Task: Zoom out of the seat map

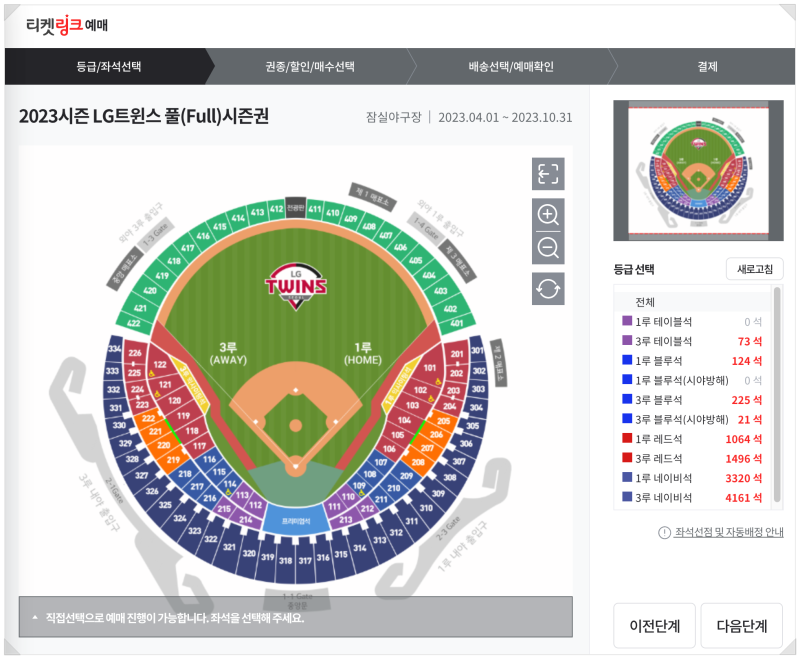Action: click(x=548, y=248)
